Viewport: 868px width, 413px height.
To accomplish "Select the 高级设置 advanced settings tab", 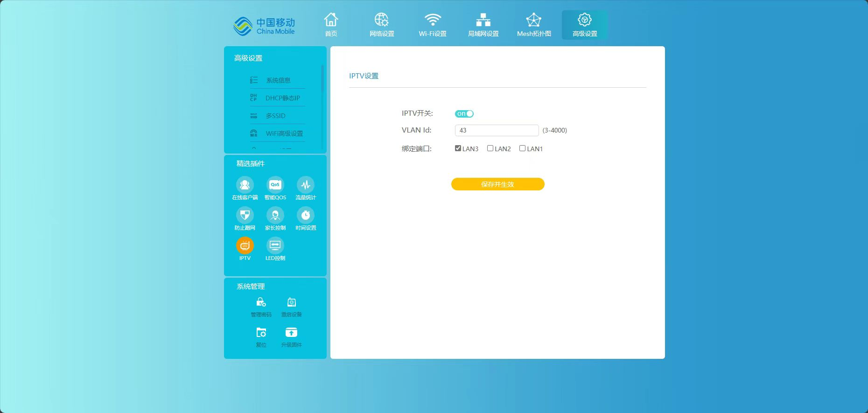I will [x=585, y=25].
